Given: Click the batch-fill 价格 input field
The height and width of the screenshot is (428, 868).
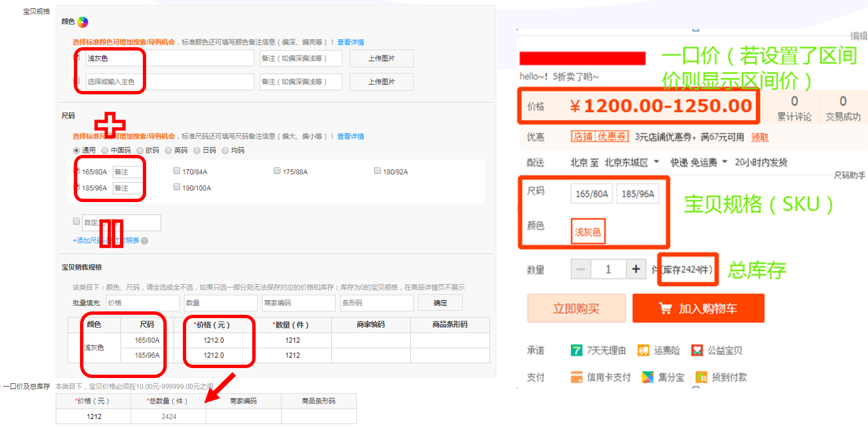Looking at the screenshot, I should (x=143, y=303).
